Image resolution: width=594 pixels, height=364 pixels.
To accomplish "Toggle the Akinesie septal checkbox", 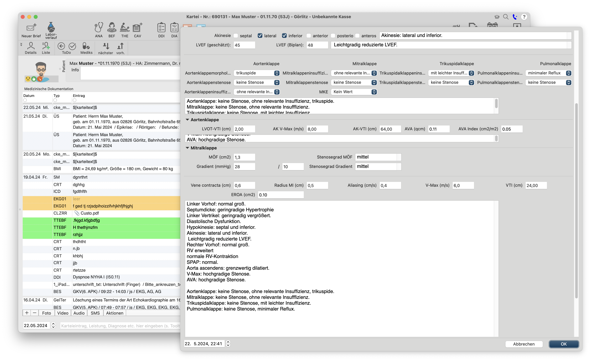I will click(x=236, y=36).
